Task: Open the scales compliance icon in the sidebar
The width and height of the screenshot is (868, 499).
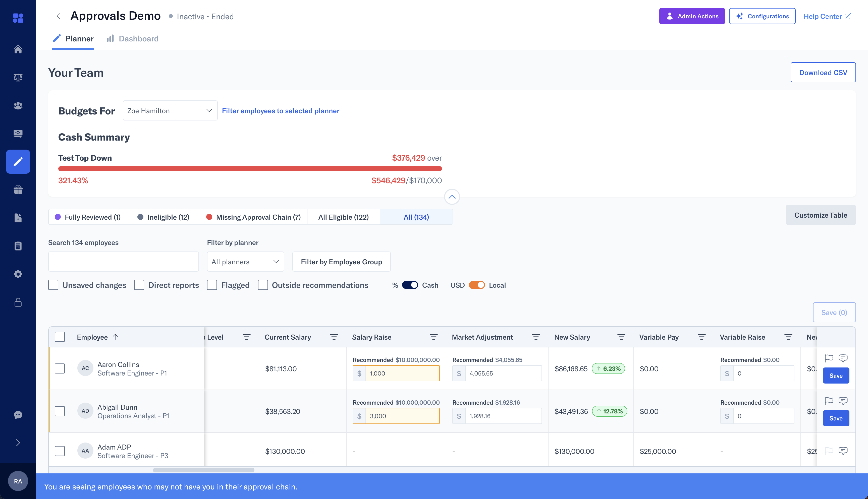Action: [x=18, y=77]
